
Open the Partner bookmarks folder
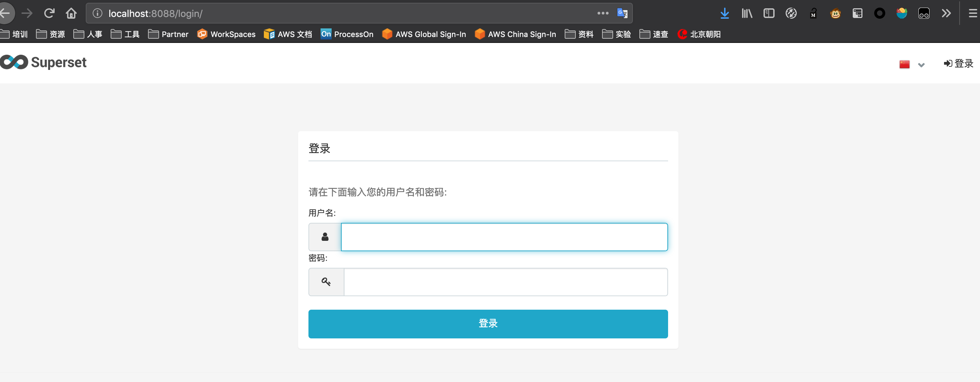coord(168,34)
